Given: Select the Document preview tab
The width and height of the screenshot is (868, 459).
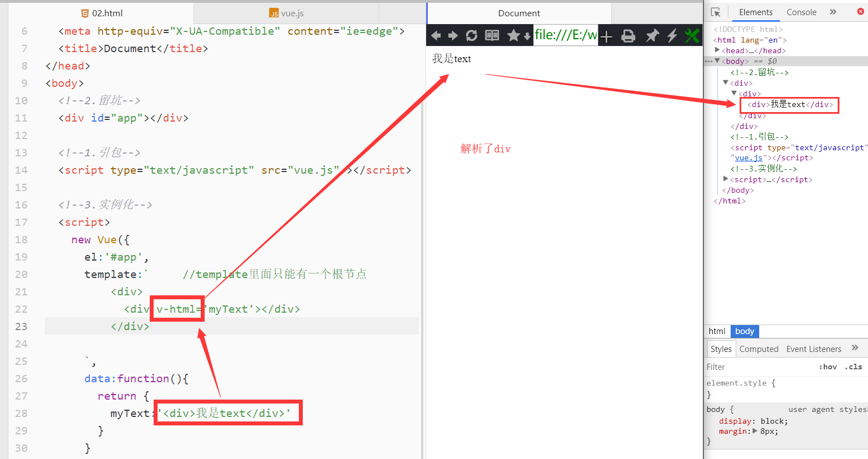Looking at the screenshot, I should pos(519,13).
